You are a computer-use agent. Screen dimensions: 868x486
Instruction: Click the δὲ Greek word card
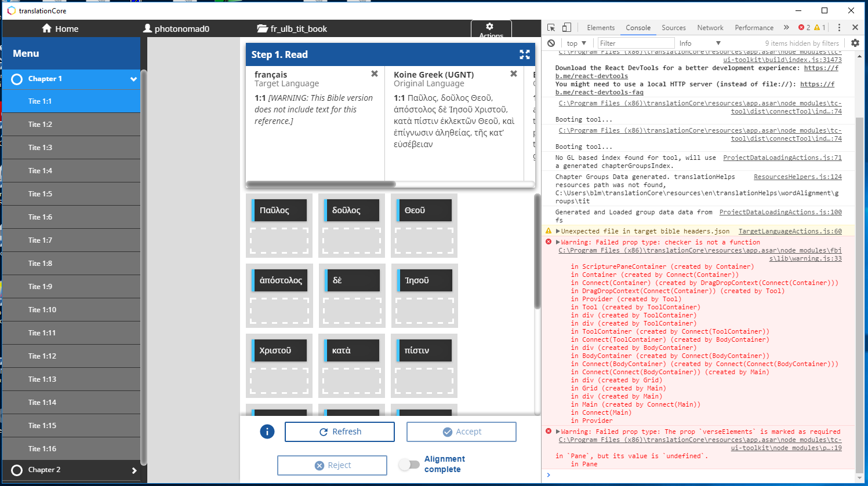coord(351,280)
